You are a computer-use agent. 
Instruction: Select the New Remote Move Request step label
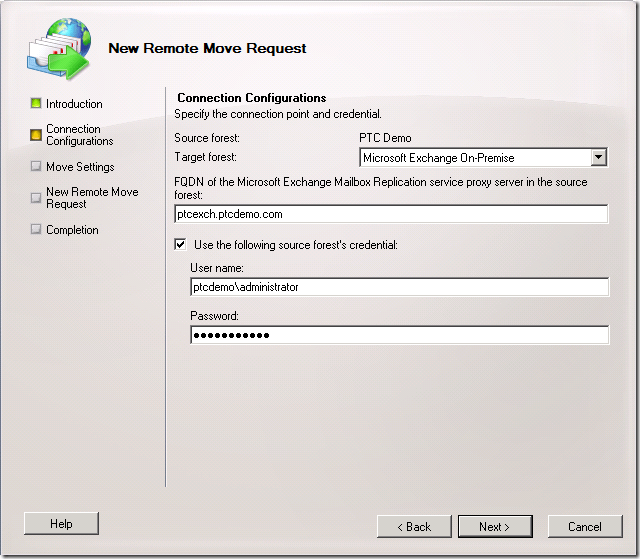[x=92, y=197]
